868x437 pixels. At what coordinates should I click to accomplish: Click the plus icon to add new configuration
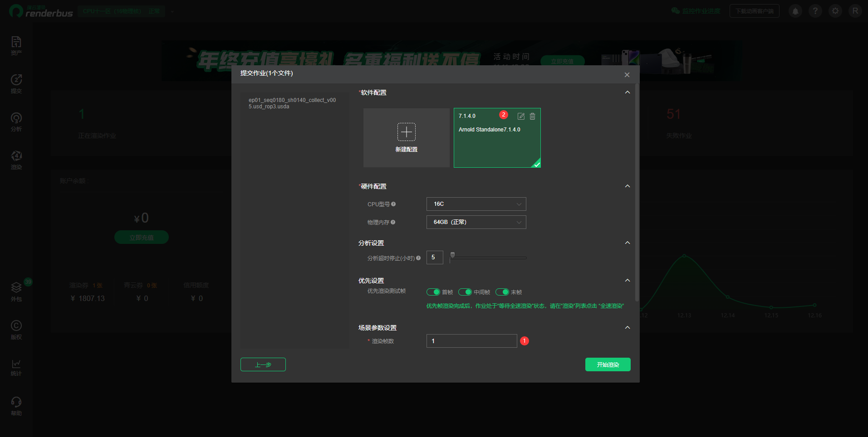pyautogui.click(x=407, y=132)
